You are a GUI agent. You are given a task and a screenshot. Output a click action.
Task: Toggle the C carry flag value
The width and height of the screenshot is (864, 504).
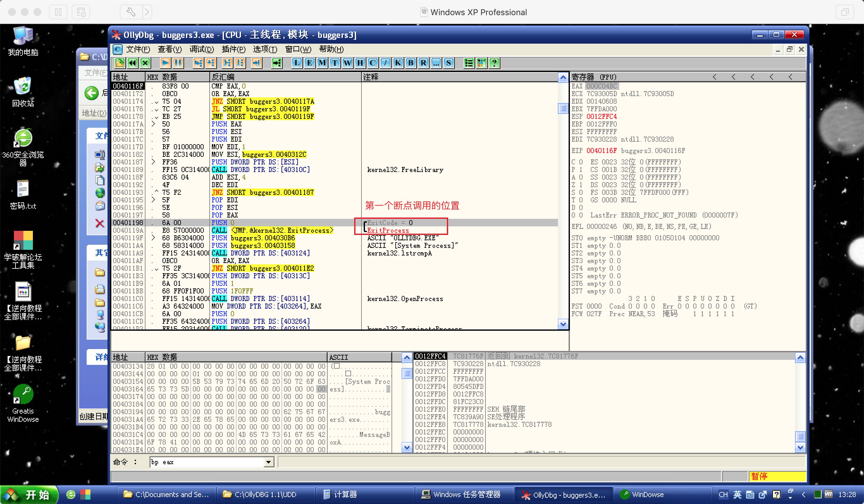pos(581,162)
